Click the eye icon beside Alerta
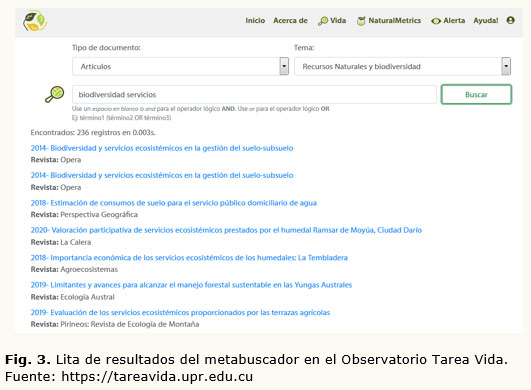Viewport: 531px width, 390px height. click(x=436, y=21)
